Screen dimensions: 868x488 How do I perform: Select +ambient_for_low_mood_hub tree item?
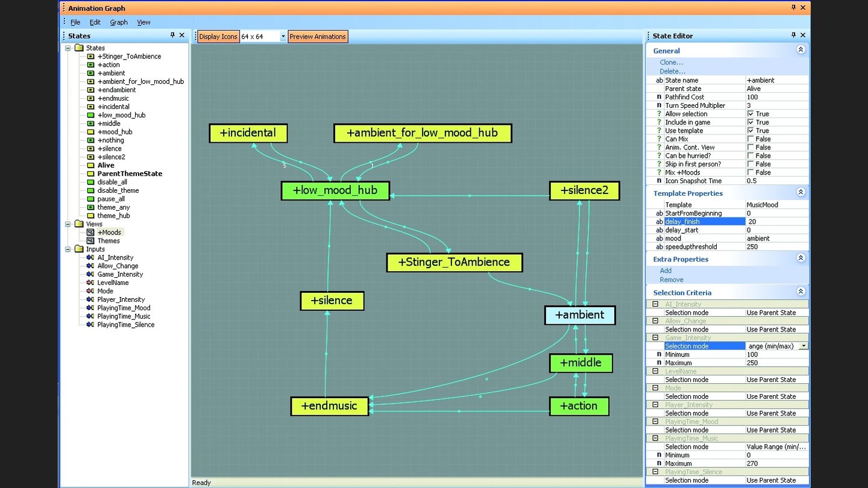click(x=140, y=81)
